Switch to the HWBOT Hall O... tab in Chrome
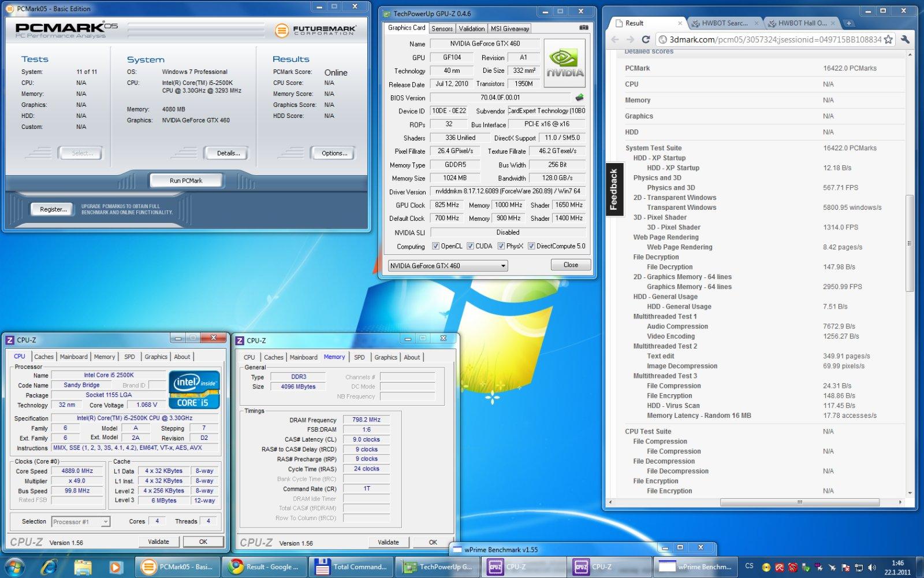Image resolution: width=924 pixels, height=578 pixels. (802, 23)
